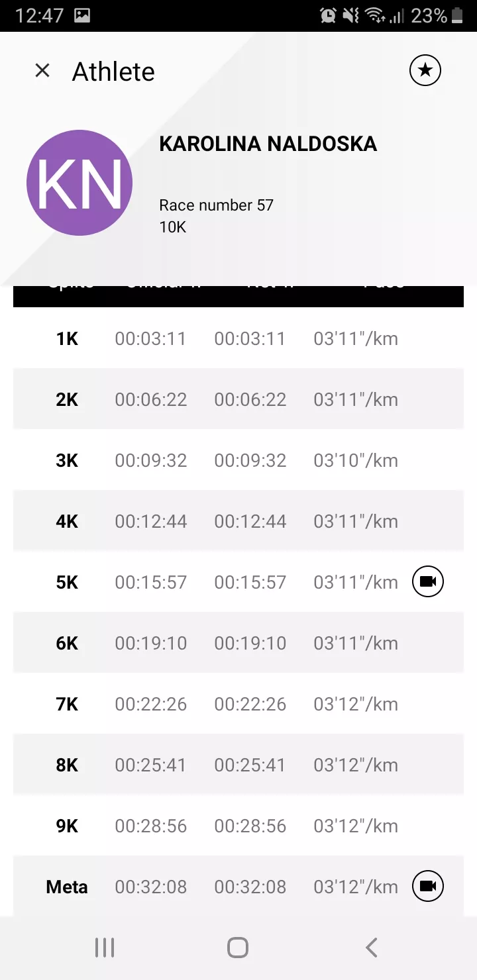Select the 3K split row

pos(238,461)
